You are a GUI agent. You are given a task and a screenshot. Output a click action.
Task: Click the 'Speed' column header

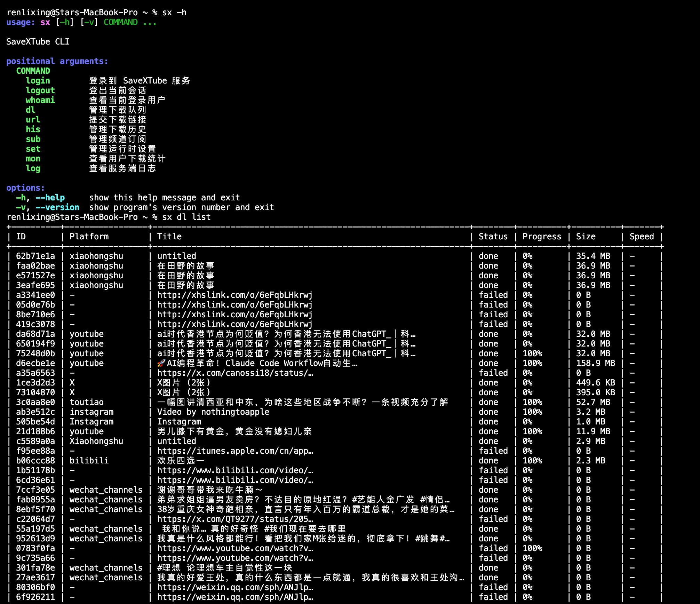(642, 237)
